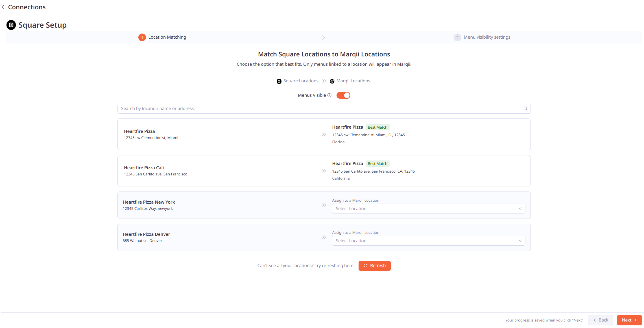Open Select Location dropdown for Denver

point(429,241)
